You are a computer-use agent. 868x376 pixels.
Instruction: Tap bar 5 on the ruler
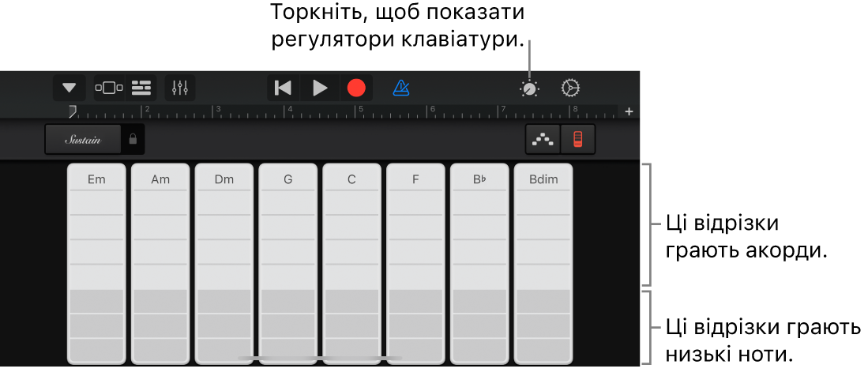361,111
